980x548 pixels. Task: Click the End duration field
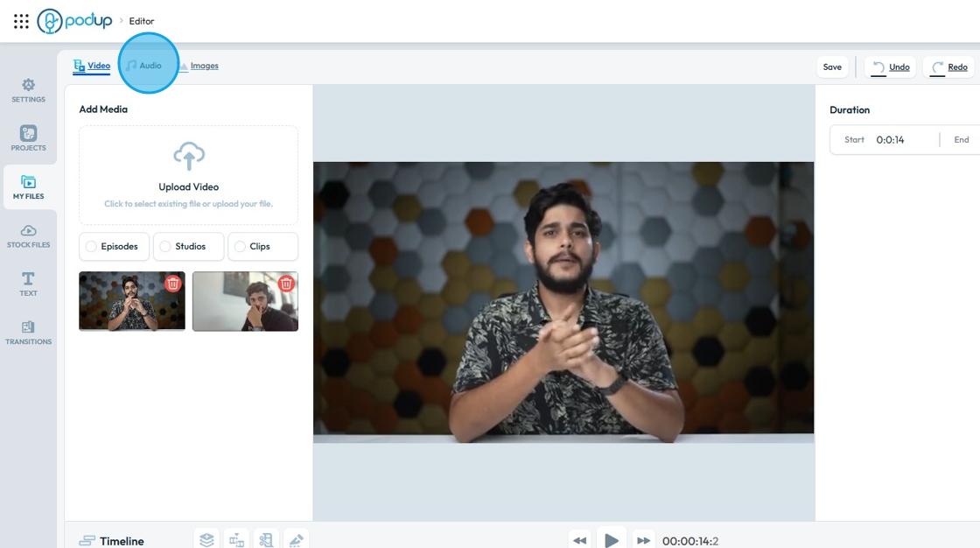tap(962, 140)
